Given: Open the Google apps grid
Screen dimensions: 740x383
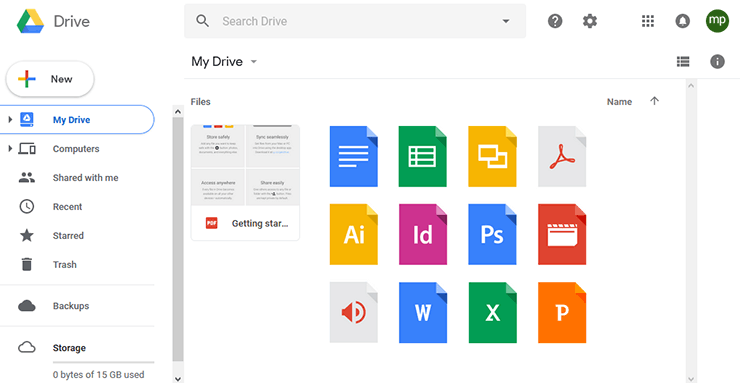Looking at the screenshot, I should 648,21.
